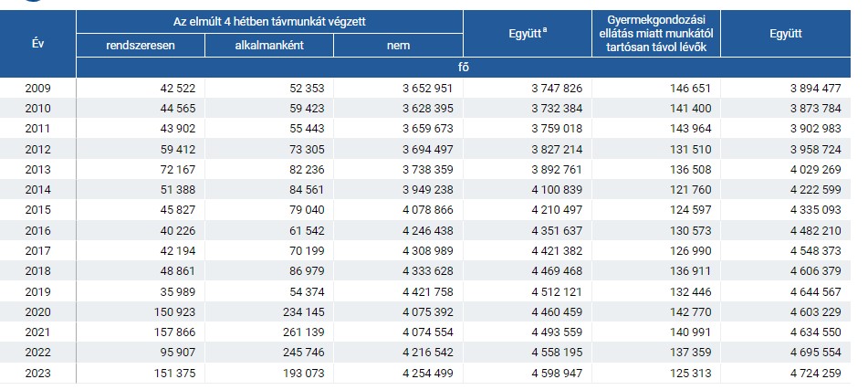Click the 2021 alkalmanként value 261 139
868x390 pixels.
303,332
